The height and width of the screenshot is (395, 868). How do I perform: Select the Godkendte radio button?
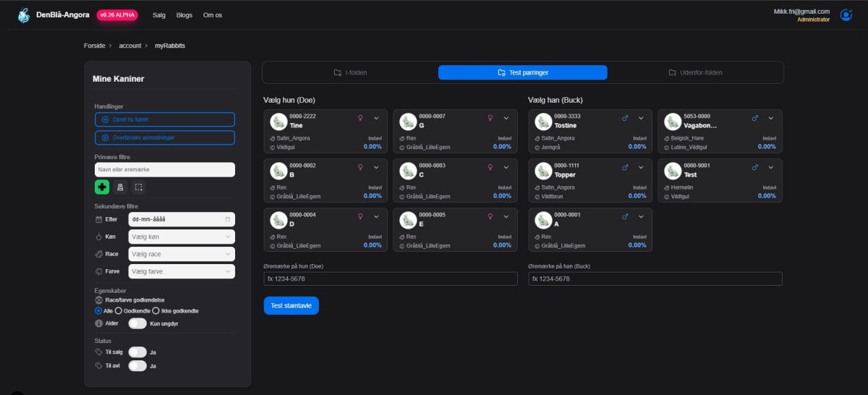click(x=119, y=310)
